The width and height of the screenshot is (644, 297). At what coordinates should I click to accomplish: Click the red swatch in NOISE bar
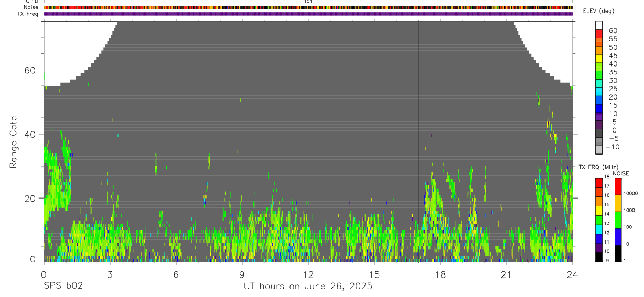click(x=618, y=186)
